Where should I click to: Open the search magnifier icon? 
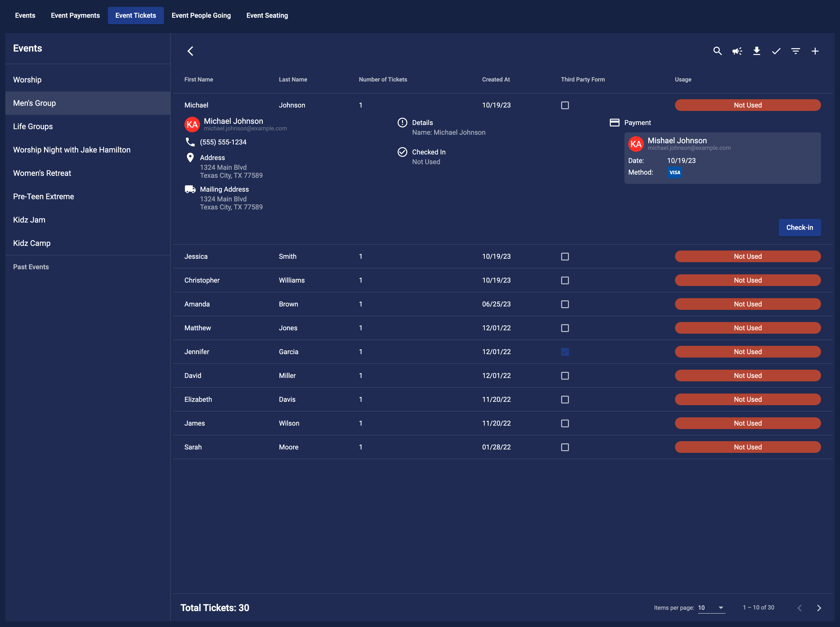tap(717, 51)
